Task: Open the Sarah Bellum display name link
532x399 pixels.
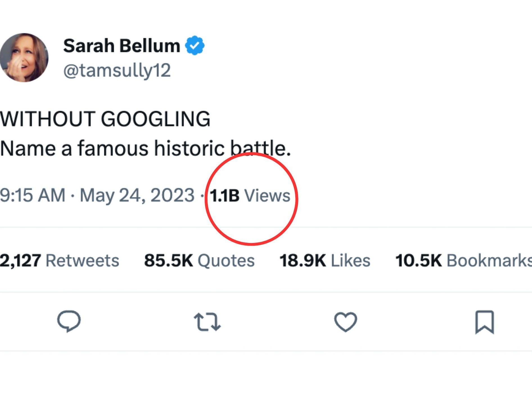Action: tap(121, 46)
